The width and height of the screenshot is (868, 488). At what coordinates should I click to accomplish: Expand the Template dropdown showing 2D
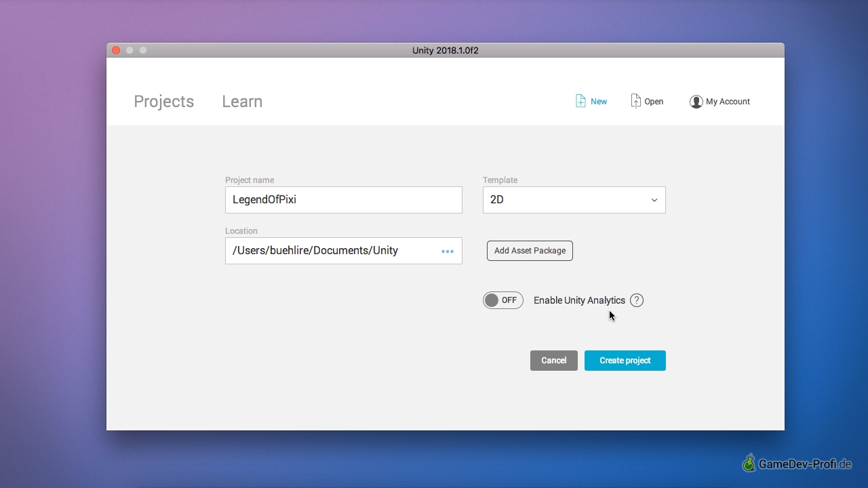click(574, 200)
